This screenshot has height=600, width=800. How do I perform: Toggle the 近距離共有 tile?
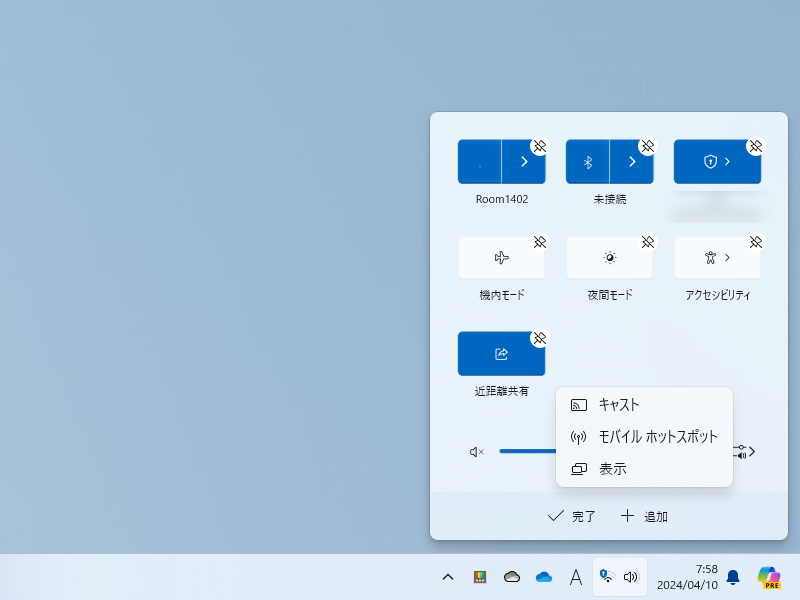pyautogui.click(x=501, y=353)
